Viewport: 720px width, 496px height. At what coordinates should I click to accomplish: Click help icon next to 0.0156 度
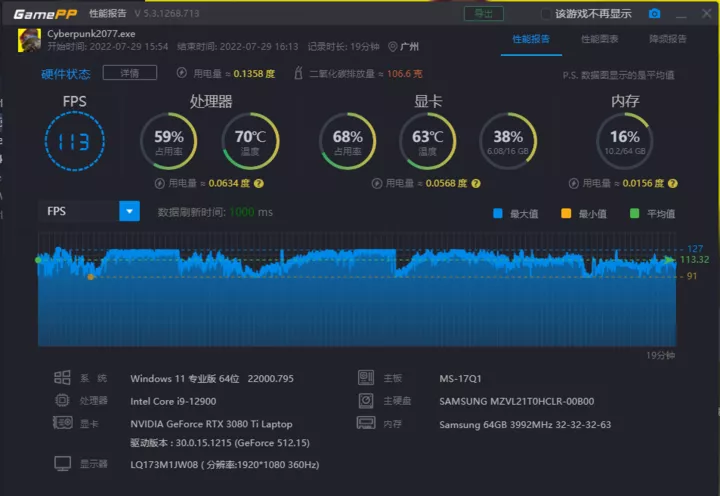673,183
